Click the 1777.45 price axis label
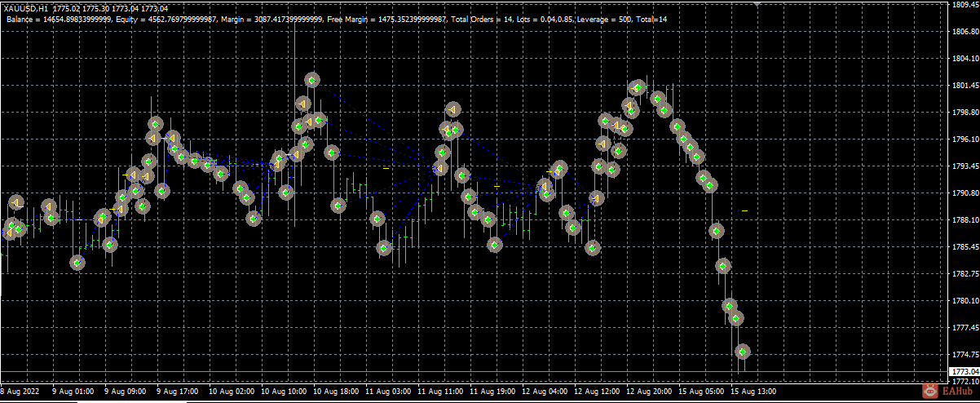Screen dimensions: 980x403 point(965,328)
